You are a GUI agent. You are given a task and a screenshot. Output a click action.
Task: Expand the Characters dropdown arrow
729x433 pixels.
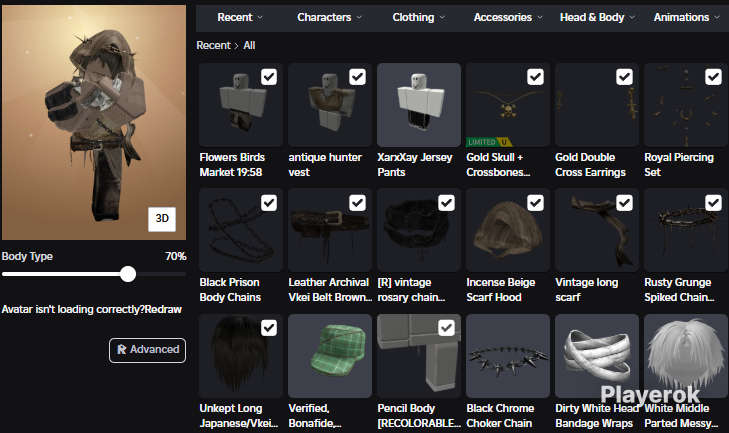[359, 17]
